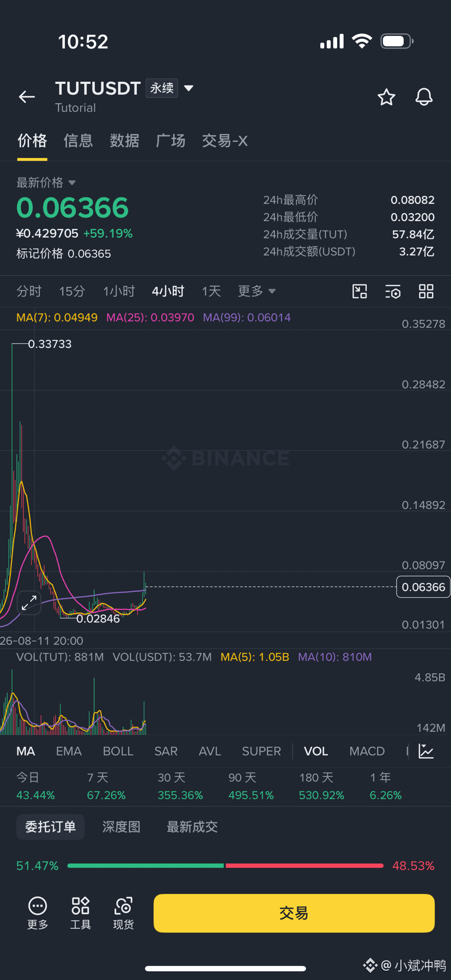Tap the yellow 交易 trade button

pyautogui.click(x=294, y=913)
